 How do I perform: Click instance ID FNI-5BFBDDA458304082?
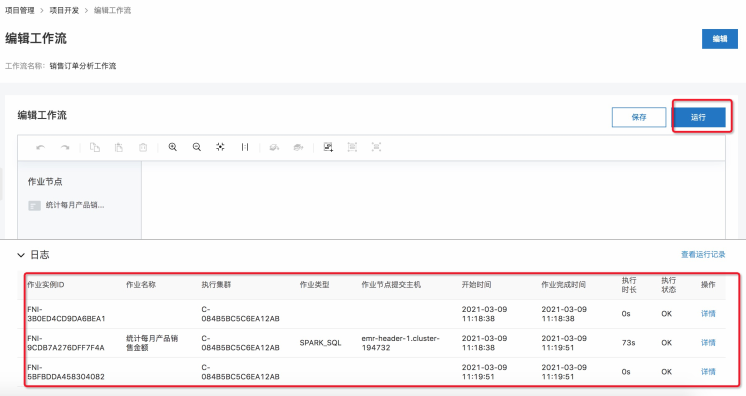(66, 372)
